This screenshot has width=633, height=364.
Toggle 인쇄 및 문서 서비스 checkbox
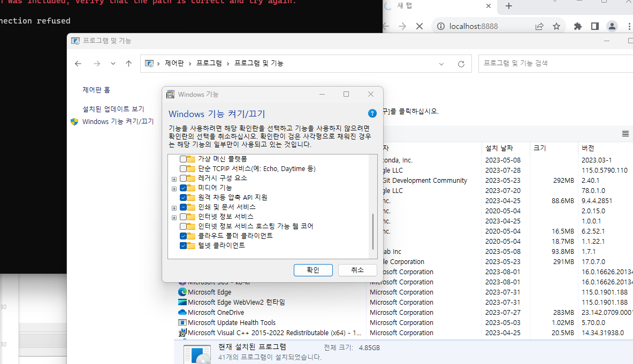[x=183, y=207]
